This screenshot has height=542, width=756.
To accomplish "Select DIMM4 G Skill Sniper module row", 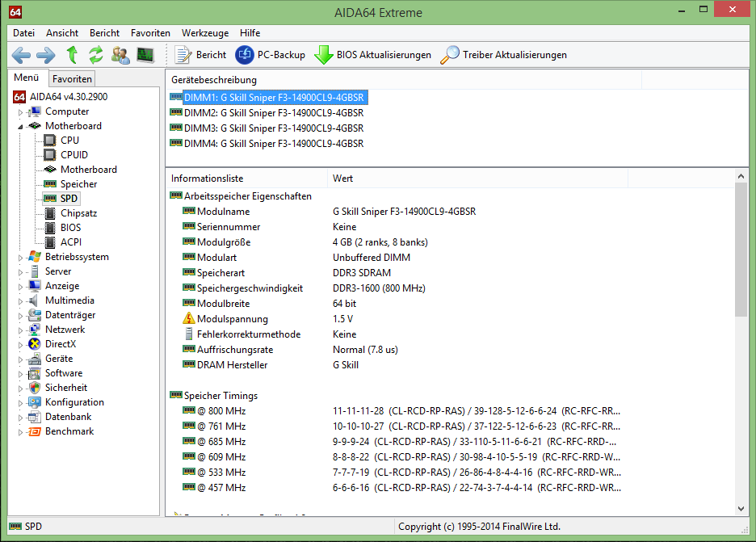I will [267, 144].
